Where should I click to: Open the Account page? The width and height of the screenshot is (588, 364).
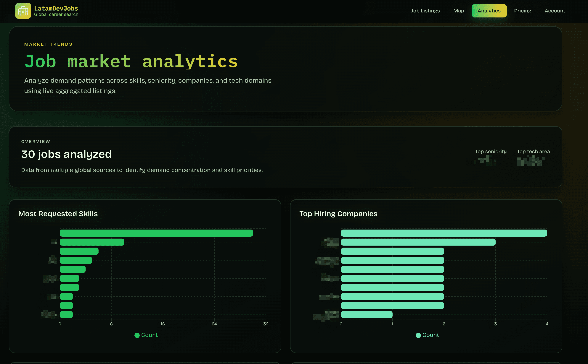pos(555,11)
